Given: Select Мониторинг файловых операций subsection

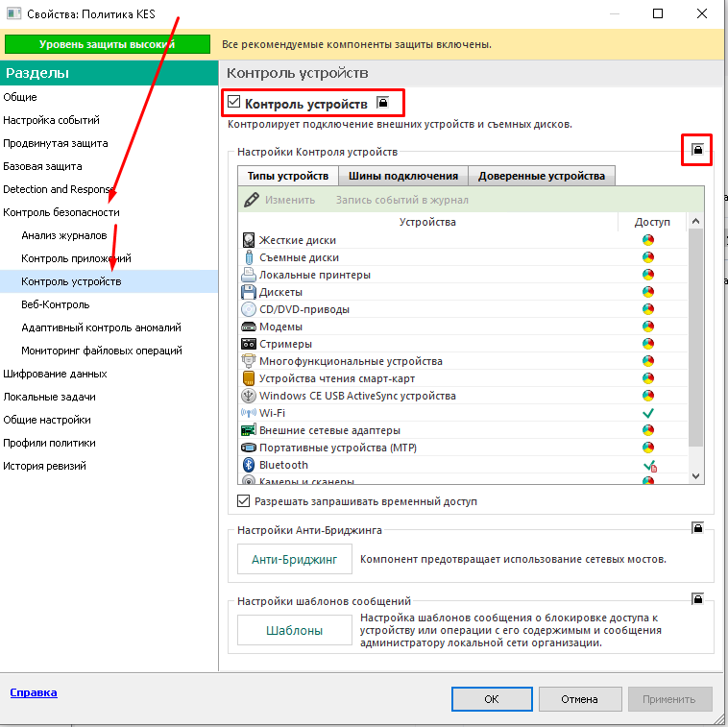Looking at the screenshot, I should (x=109, y=351).
